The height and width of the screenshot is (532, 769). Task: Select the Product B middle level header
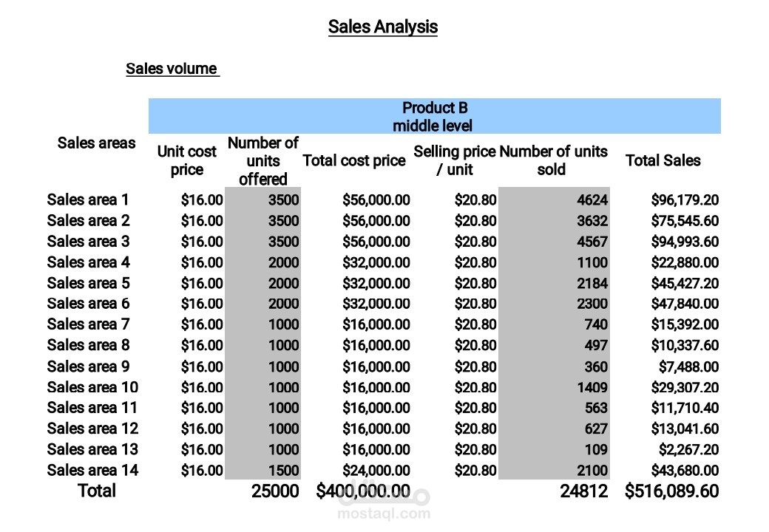[435, 116]
